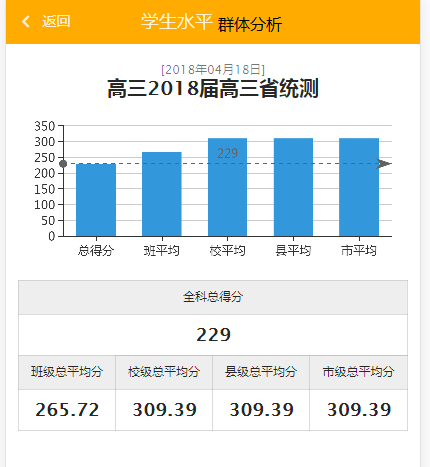The height and width of the screenshot is (467, 430).
Task: Click the 229 mark line label
Action: click(228, 153)
